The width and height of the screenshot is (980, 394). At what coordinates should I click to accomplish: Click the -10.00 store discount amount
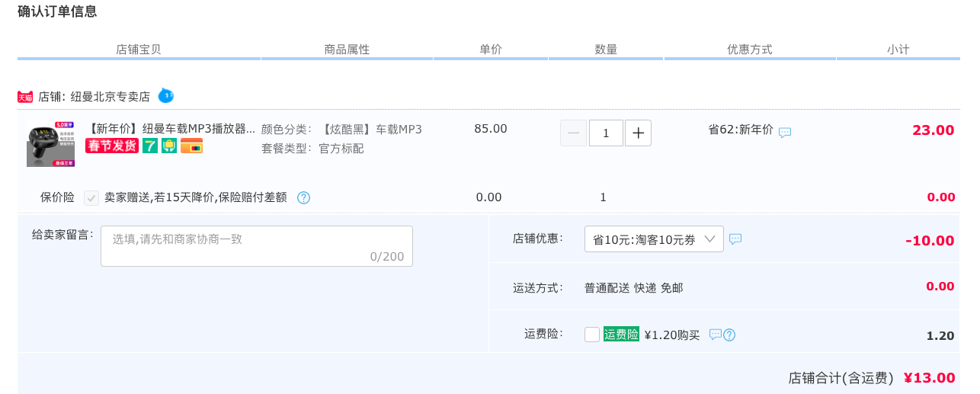(x=930, y=241)
